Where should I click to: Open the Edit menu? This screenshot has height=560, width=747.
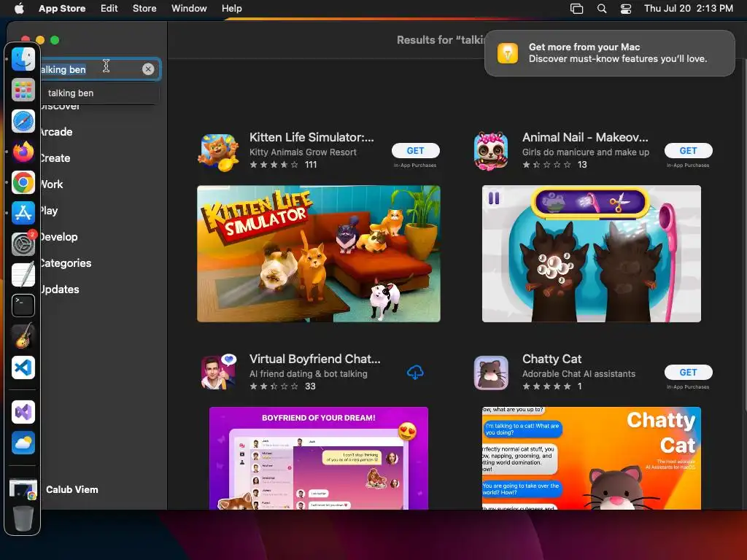coord(109,9)
